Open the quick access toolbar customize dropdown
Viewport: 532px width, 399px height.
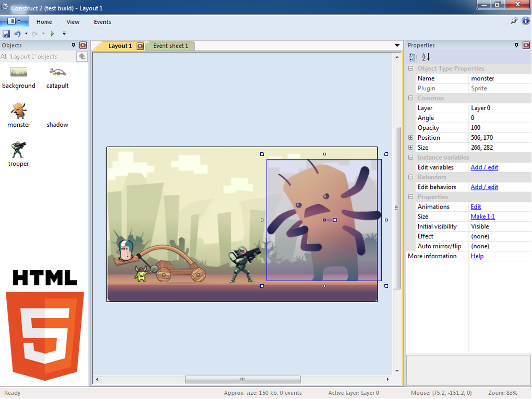(64, 33)
